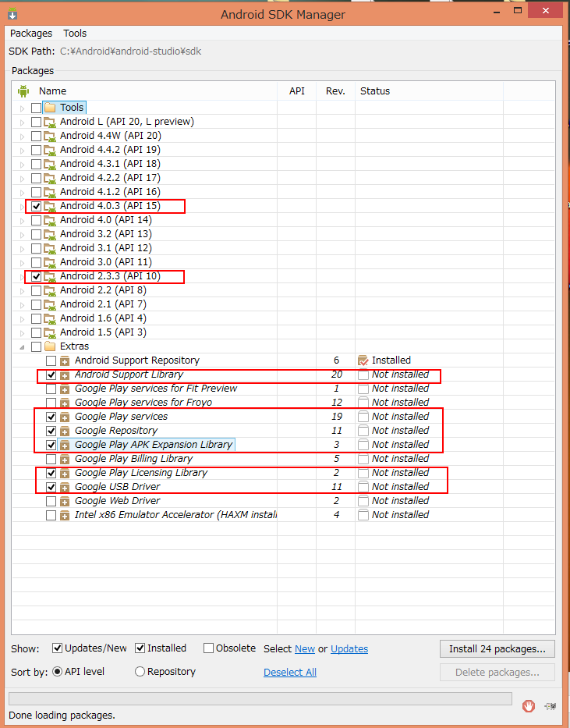
Task: Click the Status column header
Action: coord(429,91)
